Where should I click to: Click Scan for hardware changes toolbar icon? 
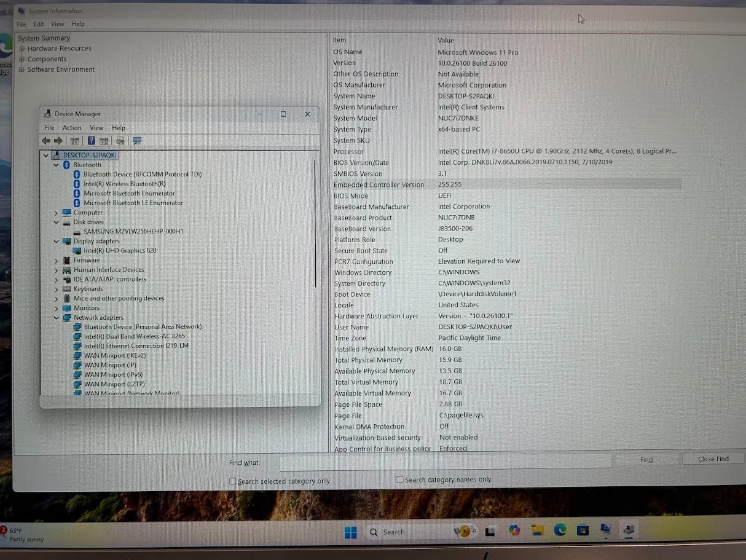(x=137, y=141)
